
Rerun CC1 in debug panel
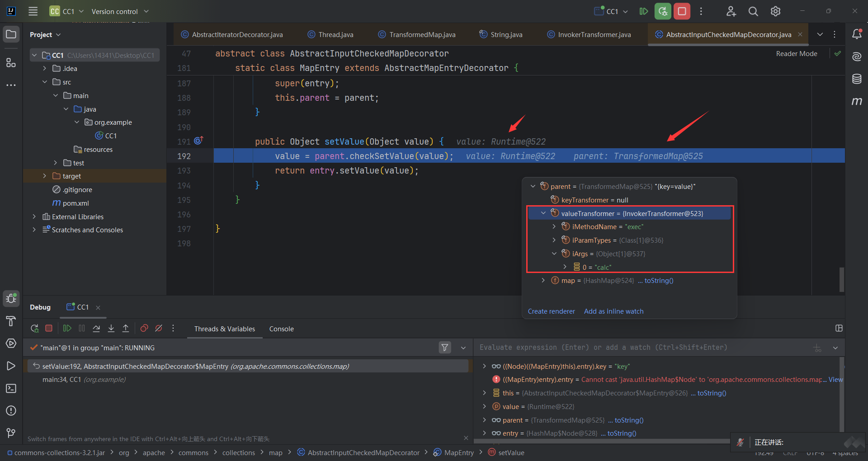34,329
